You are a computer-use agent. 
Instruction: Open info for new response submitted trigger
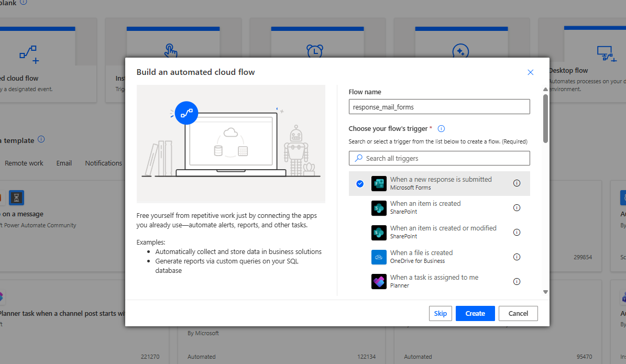click(517, 183)
